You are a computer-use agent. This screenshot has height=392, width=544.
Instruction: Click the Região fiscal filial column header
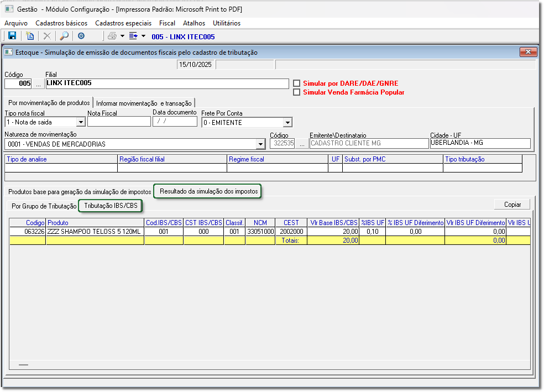(172, 159)
